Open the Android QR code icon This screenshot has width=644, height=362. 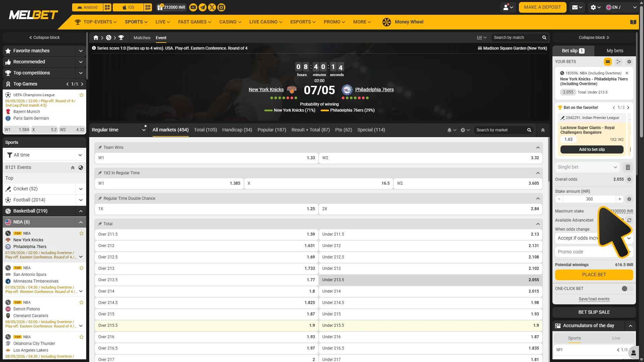[107, 7]
